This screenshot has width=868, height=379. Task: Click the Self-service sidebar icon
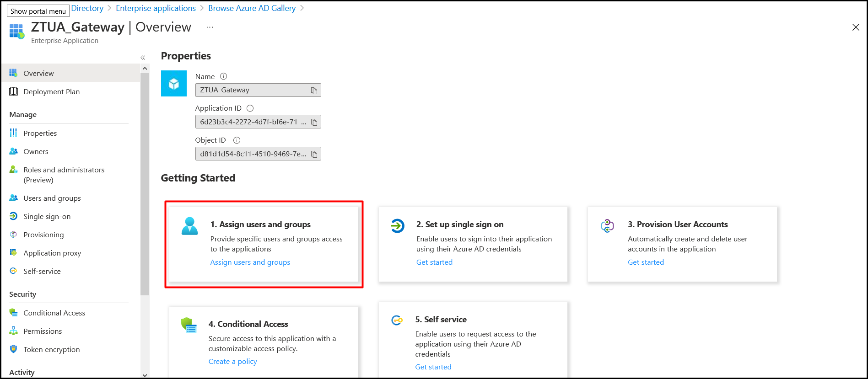click(13, 271)
